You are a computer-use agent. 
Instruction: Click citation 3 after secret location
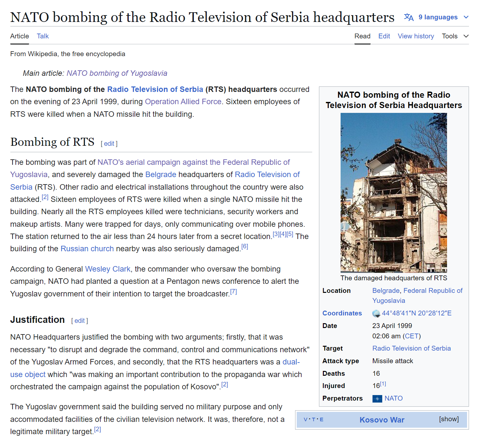276,234
